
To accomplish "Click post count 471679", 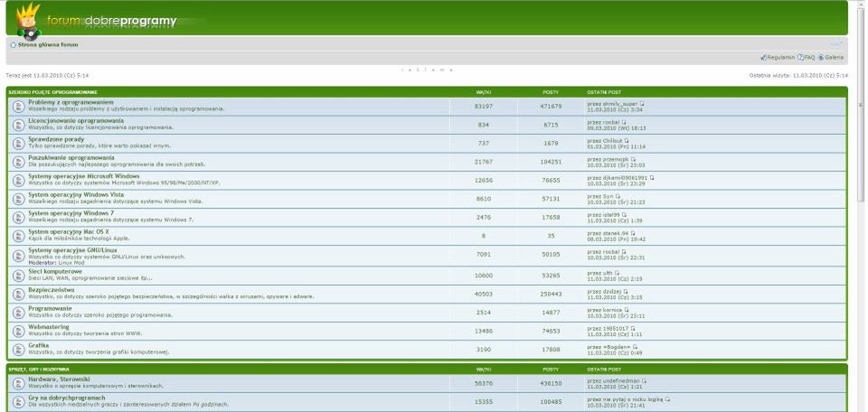I will [x=551, y=107].
